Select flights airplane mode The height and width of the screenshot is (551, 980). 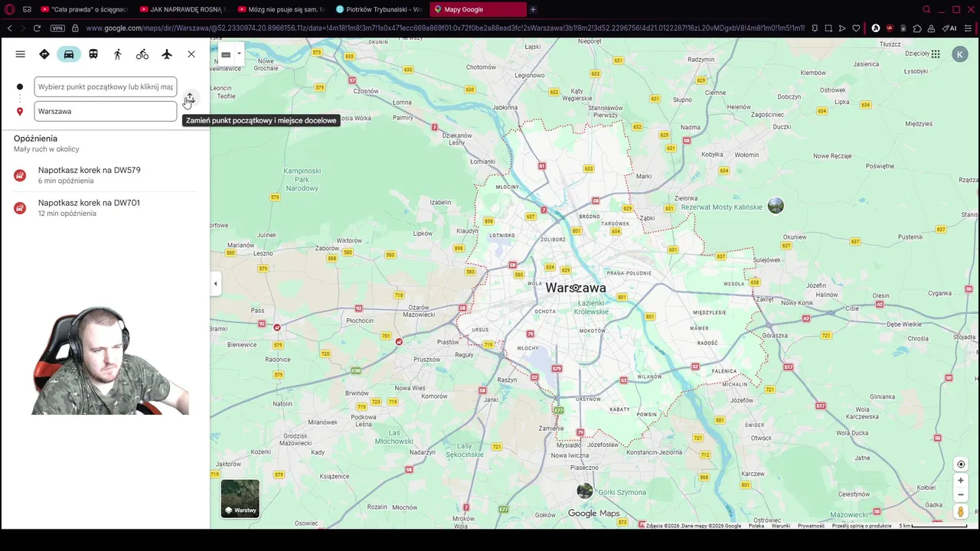[x=167, y=54]
